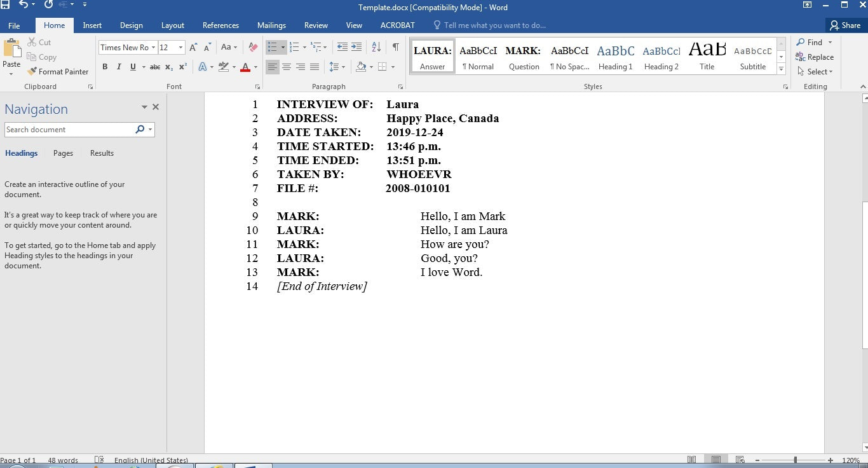Open the References ribbon tab
Viewport: 868px width, 468px height.
220,25
